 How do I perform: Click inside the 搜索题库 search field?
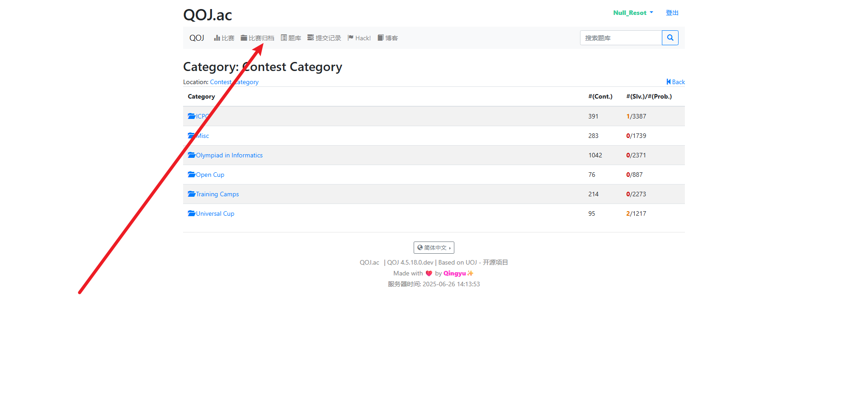pyautogui.click(x=620, y=38)
